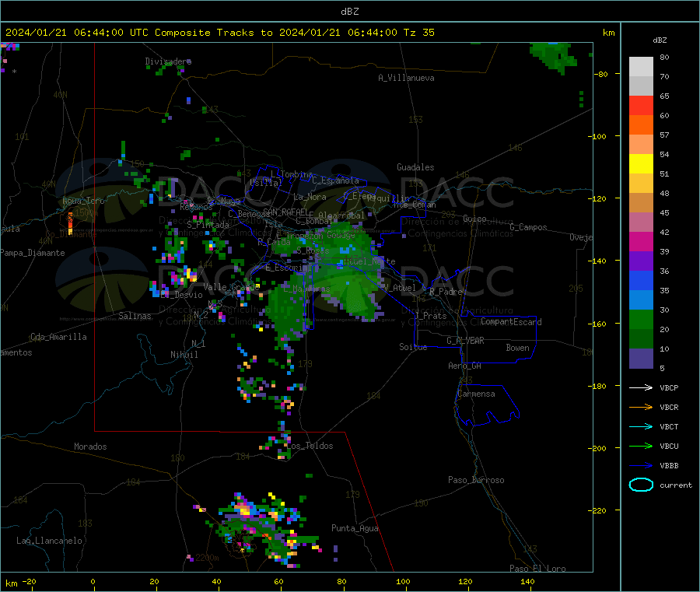Screen dimensions: 700x592
Task: Click the Nihuil location label
Action: (184, 355)
